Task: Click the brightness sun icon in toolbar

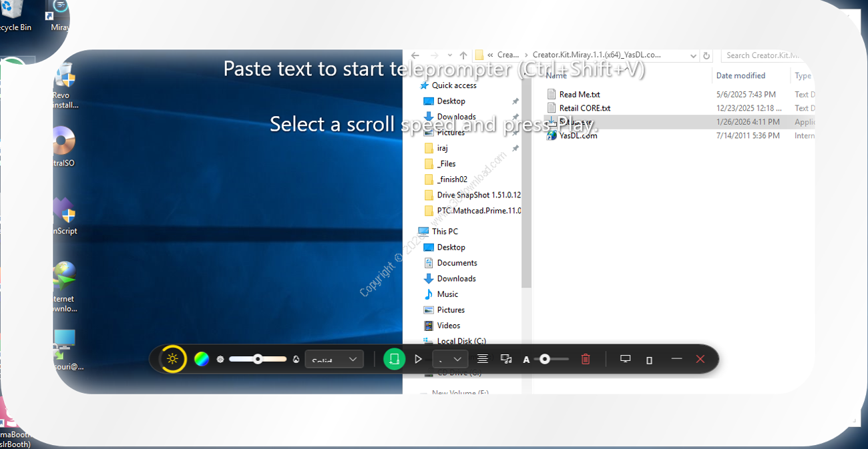Action: (173, 359)
